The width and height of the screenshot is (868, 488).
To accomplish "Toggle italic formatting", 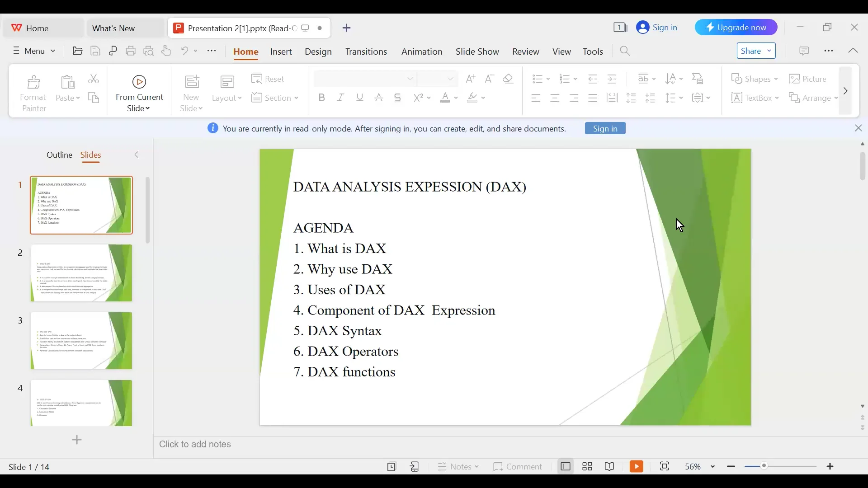I will [340, 98].
